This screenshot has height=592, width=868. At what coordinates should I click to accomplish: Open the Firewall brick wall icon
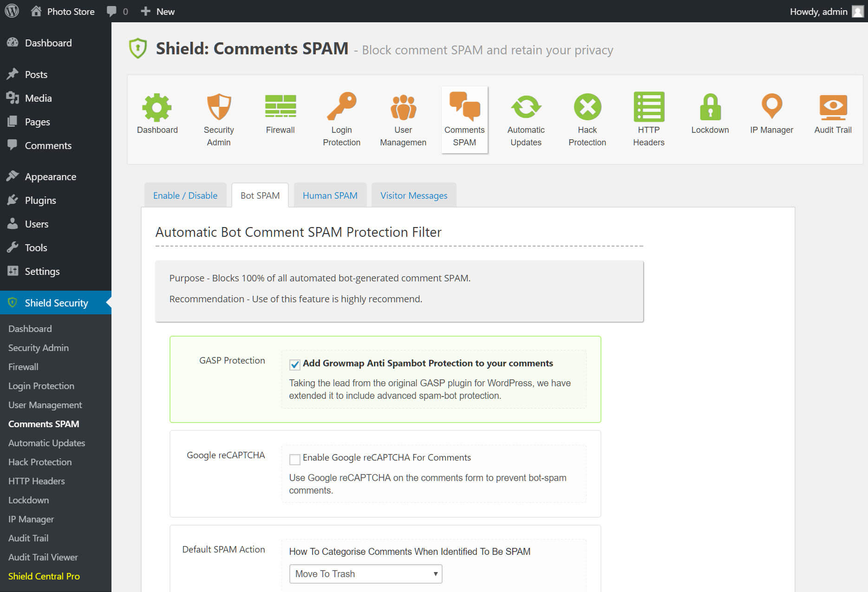(280, 106)
